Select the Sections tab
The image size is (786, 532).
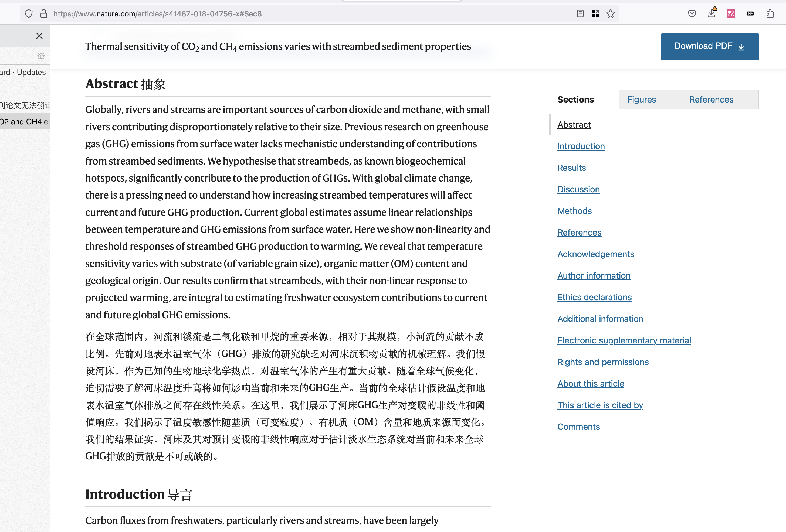pyautogui.click(x=576, y=99)
